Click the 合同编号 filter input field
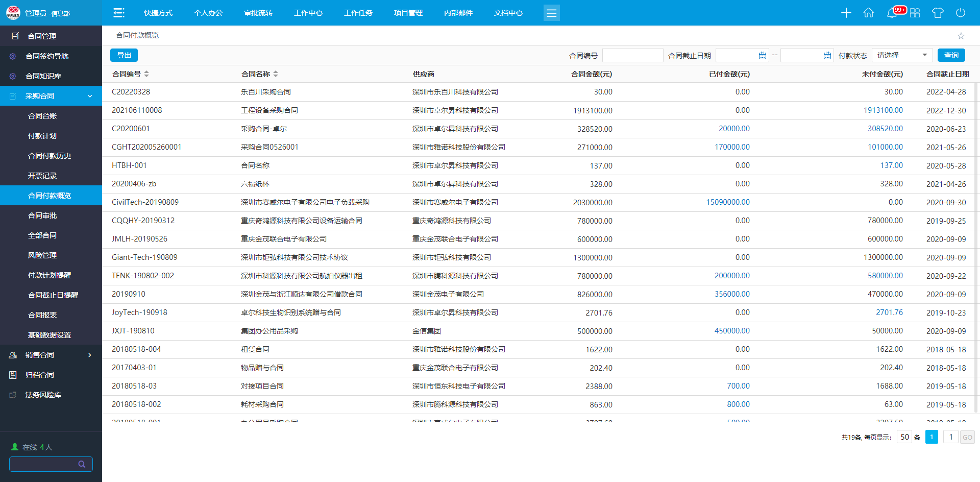 pyautogui.click(x=632, y=55)
